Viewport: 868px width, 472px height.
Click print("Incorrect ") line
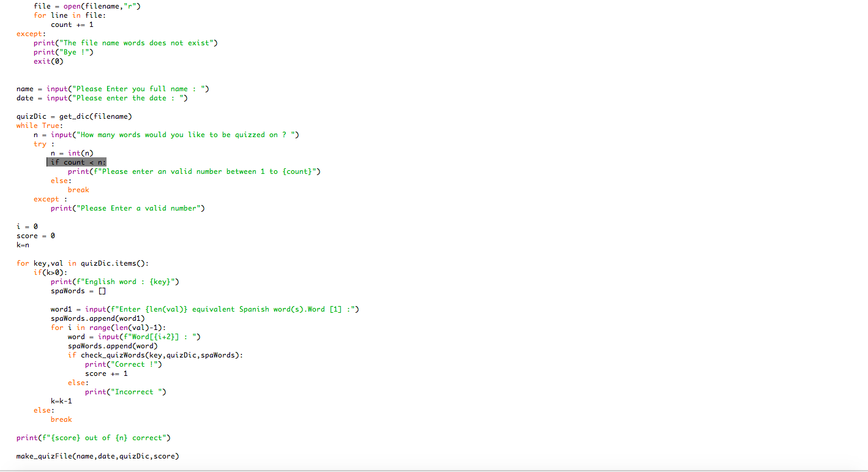(125, 392)
